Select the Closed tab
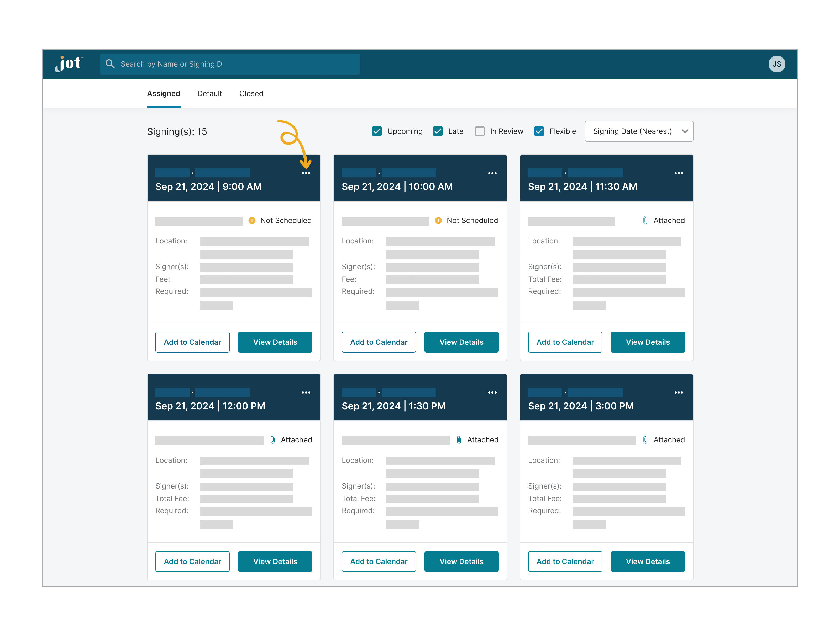The height and width of the screenshot is (636, 840). coord(251,93)
